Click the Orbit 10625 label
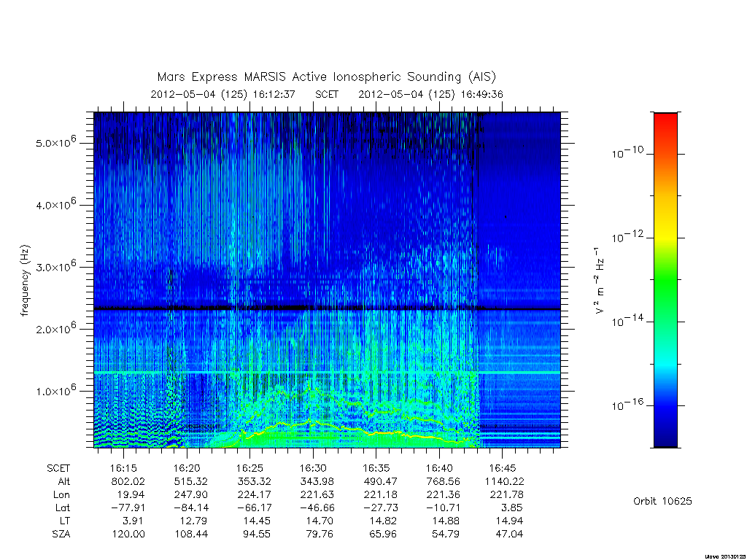747x560 pixels. coord(662,501)
